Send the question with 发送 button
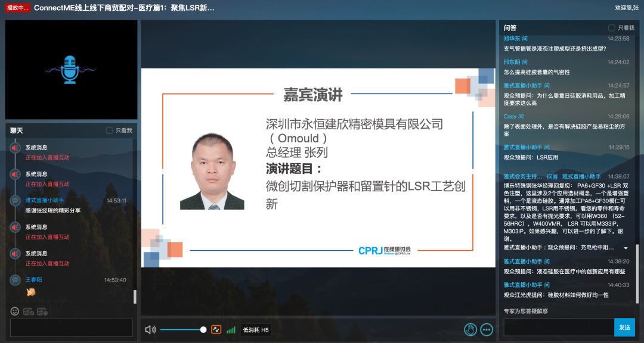 point(625,328)
